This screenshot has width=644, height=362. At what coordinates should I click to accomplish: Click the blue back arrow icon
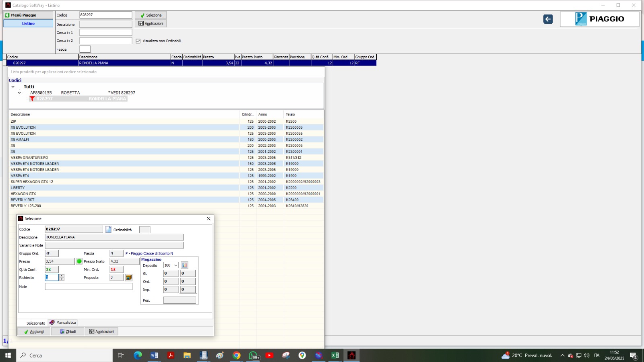(548, 19)
